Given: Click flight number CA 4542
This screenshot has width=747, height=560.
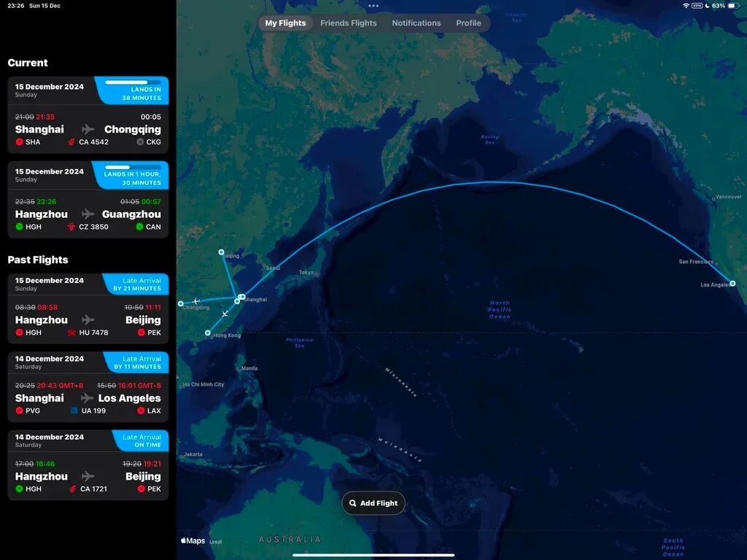Looking at the screenshot, I should [93, 142].
